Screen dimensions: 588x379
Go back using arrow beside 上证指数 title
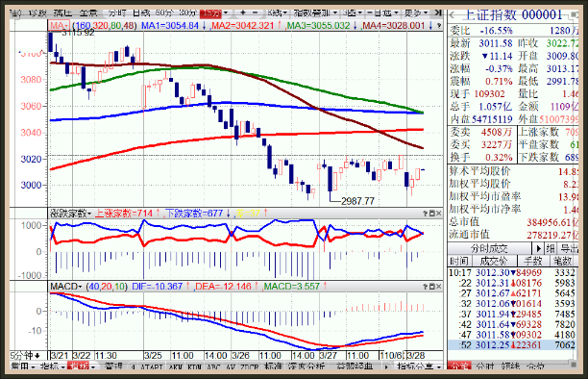click(x=453, y=15)
